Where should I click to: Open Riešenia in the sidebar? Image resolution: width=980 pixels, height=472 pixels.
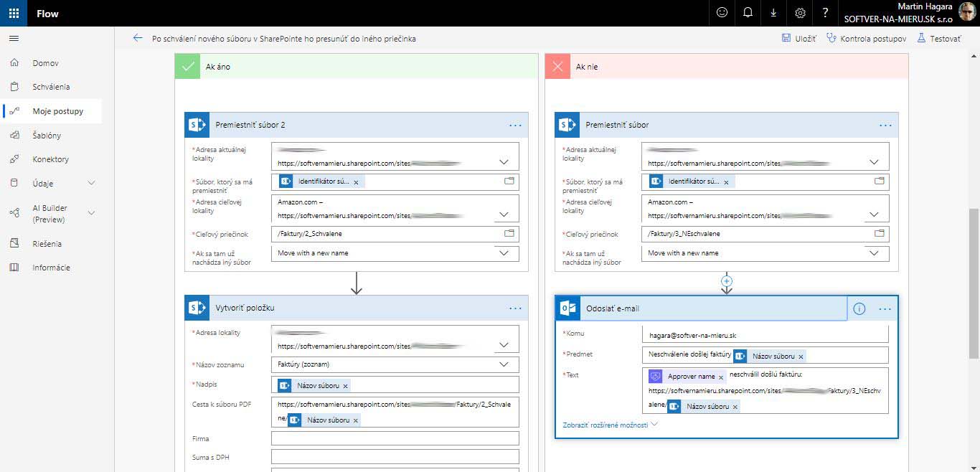(x=47, y=243)
